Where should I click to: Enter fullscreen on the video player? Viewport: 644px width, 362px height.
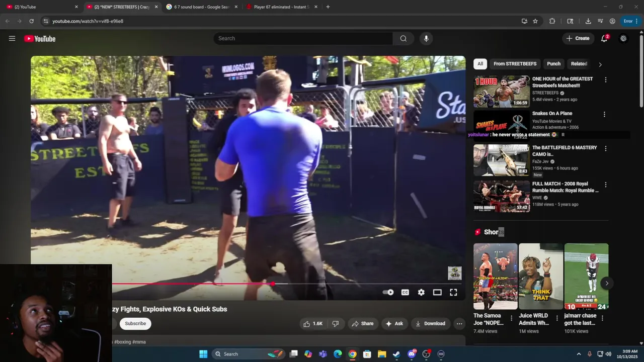(x=453, y=293)
